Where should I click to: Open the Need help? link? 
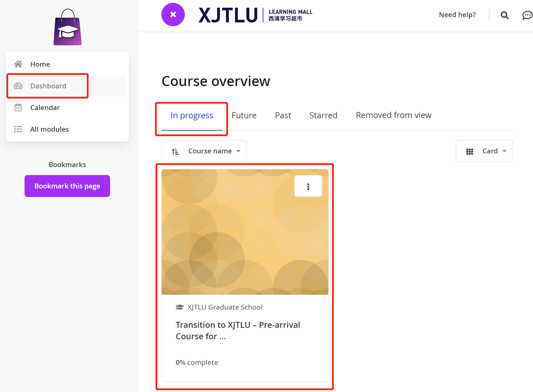[x=457, y=15]
